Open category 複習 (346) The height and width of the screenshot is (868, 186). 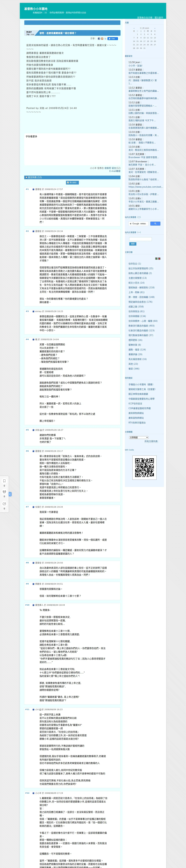point(134,369)
